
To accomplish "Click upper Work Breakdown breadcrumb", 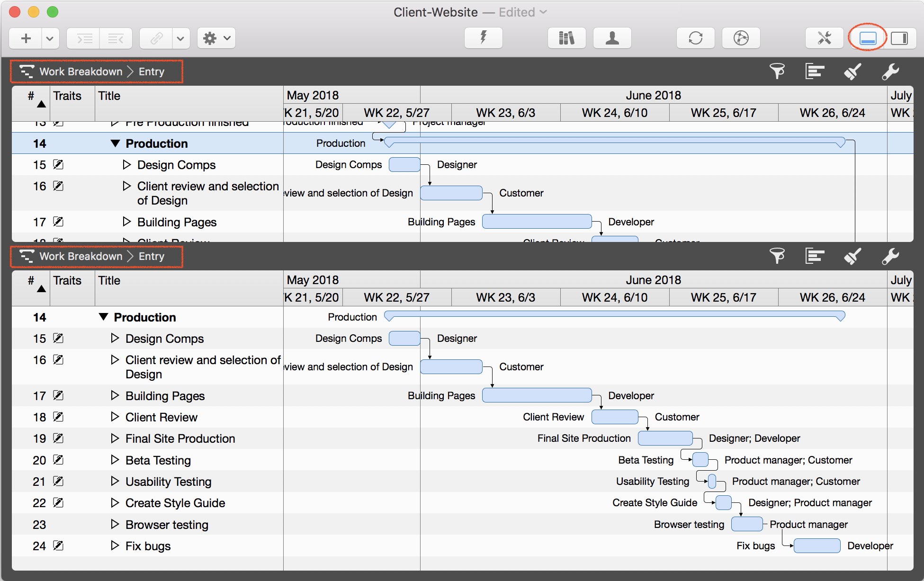I will [x=81, y=72].
